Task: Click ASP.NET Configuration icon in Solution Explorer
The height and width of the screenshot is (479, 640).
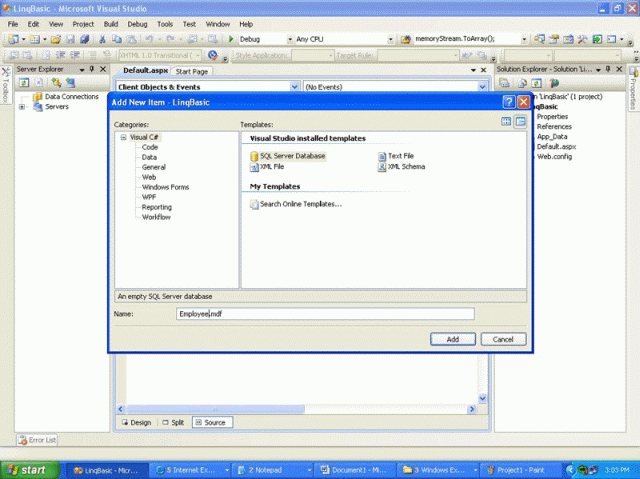Action: tap(554, 83)
